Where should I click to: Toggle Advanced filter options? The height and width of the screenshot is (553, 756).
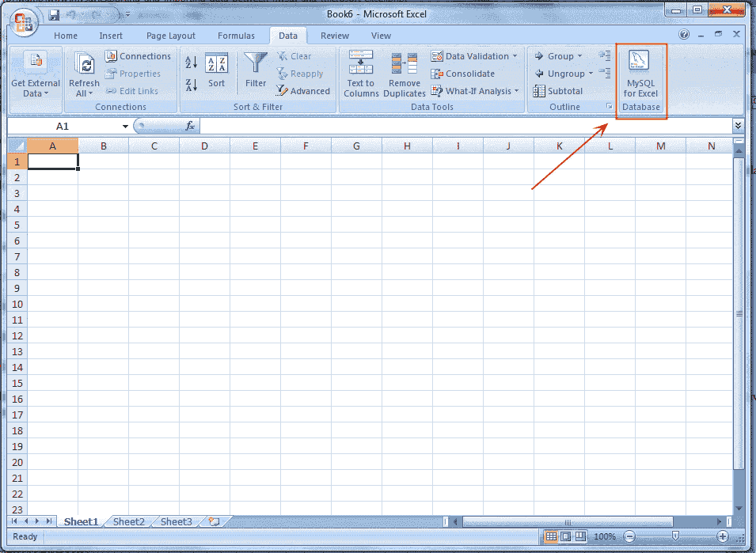click(304, 90)
